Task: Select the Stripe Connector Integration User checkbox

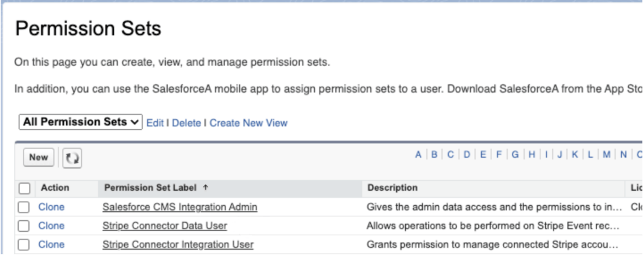Action: tap(25, 244)
